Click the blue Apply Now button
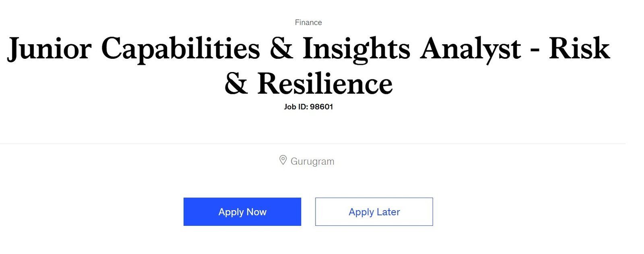644x254 pixels. 242,212
